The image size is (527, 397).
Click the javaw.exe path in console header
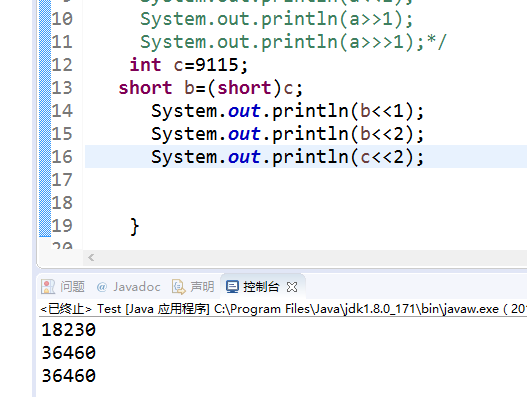click(x=356, y=309)
